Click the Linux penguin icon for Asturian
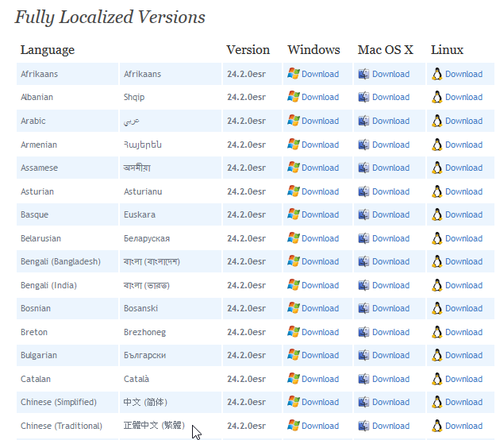 pos(437,191)
